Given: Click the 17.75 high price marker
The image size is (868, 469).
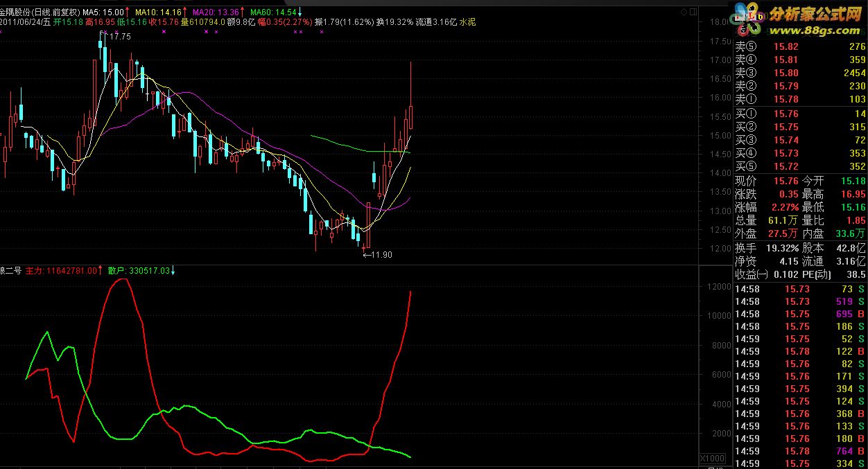Looking at the screenshot, I should (120, 37).
